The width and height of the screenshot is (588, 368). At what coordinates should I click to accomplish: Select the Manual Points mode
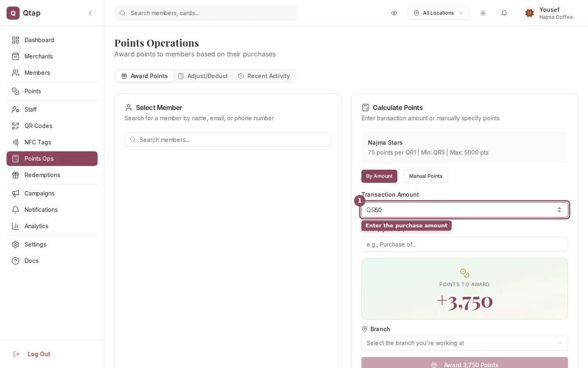(x=425, y=176)
